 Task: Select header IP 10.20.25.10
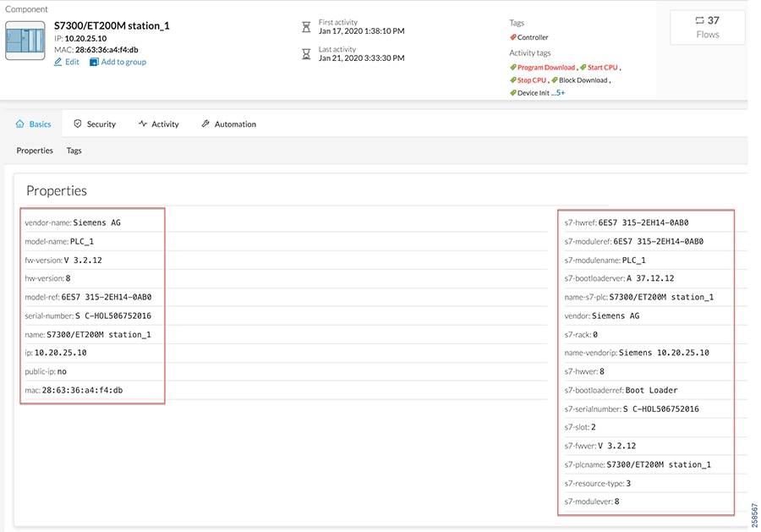[x=85, y=38]
